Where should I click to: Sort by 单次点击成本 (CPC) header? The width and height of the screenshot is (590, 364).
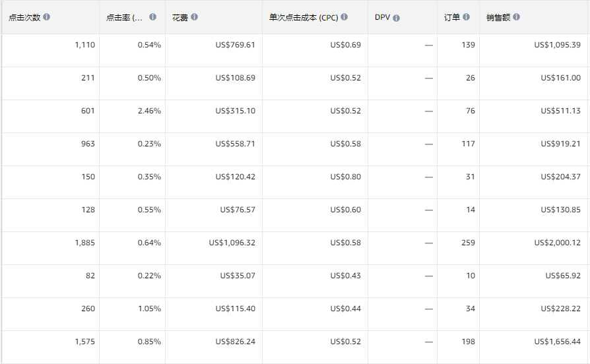304,17
